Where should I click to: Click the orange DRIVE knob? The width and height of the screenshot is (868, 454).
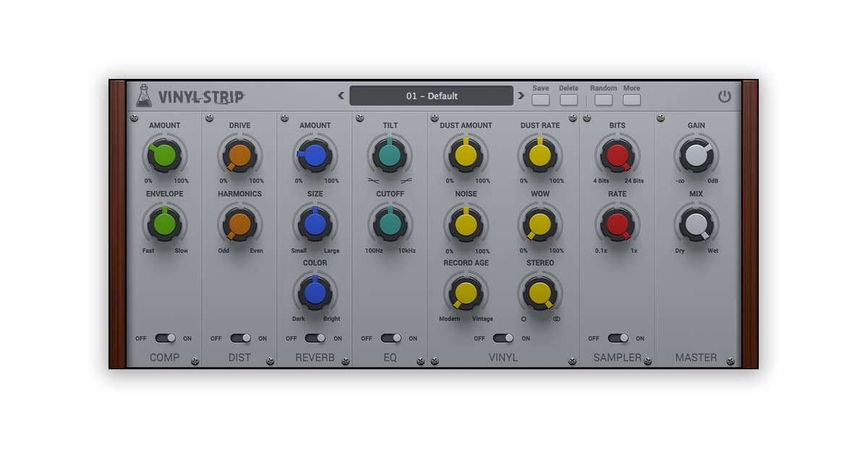(240, 155)
